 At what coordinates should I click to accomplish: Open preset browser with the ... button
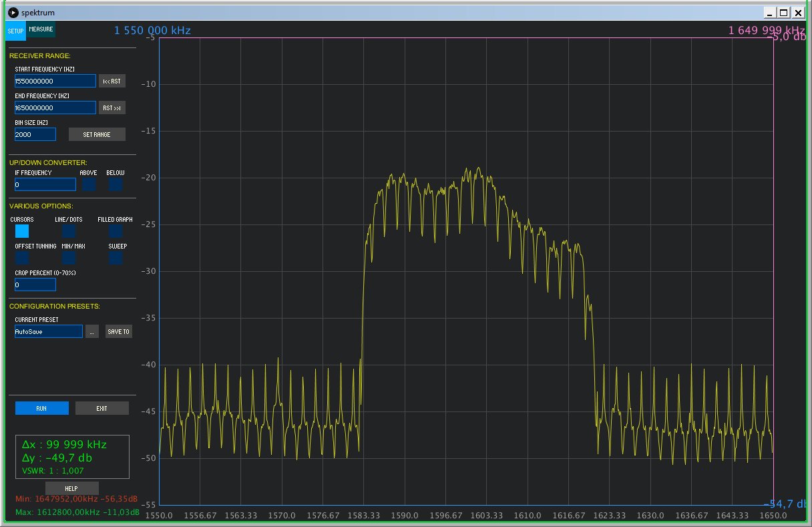click(92, 331)
